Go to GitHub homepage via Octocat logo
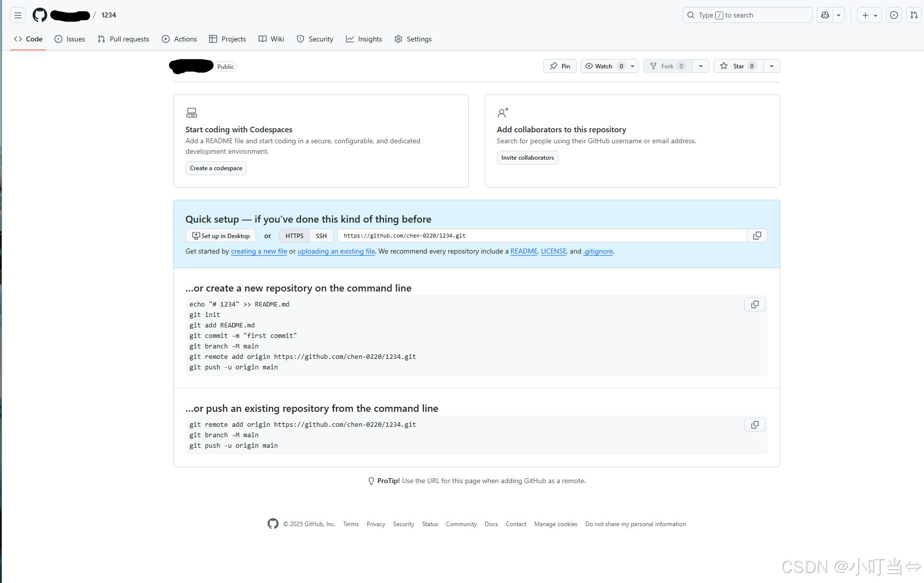 (x=40, y=15)
